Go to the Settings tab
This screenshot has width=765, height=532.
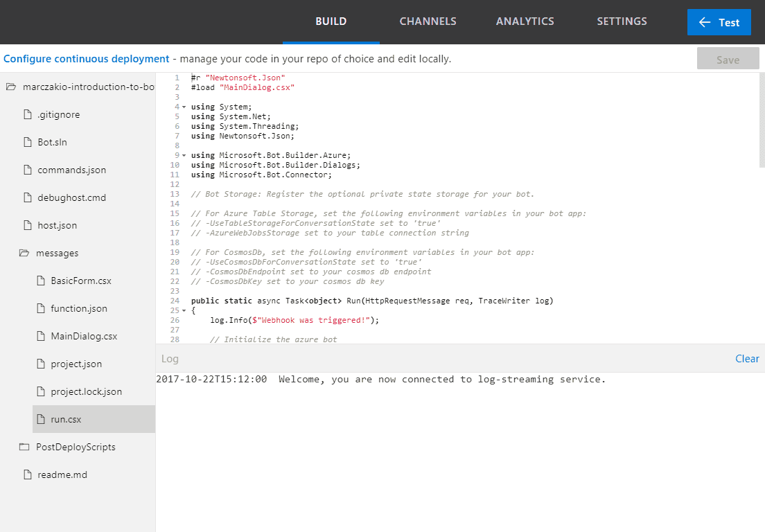[x=622, y=21]
